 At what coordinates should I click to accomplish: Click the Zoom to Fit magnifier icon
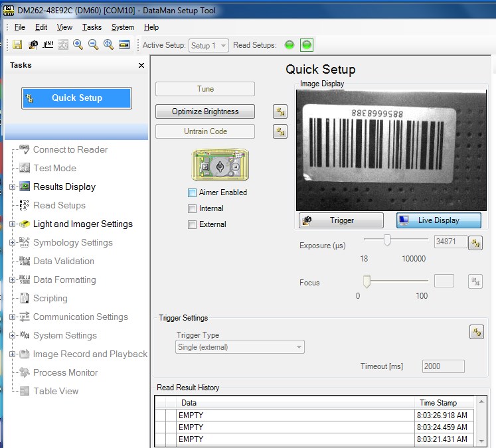(x=108, y=44)
